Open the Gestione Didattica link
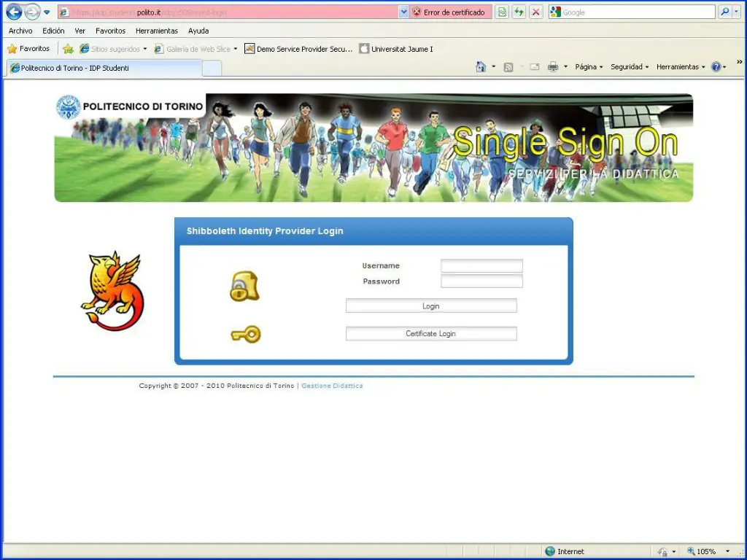 (x=332, y=386)
